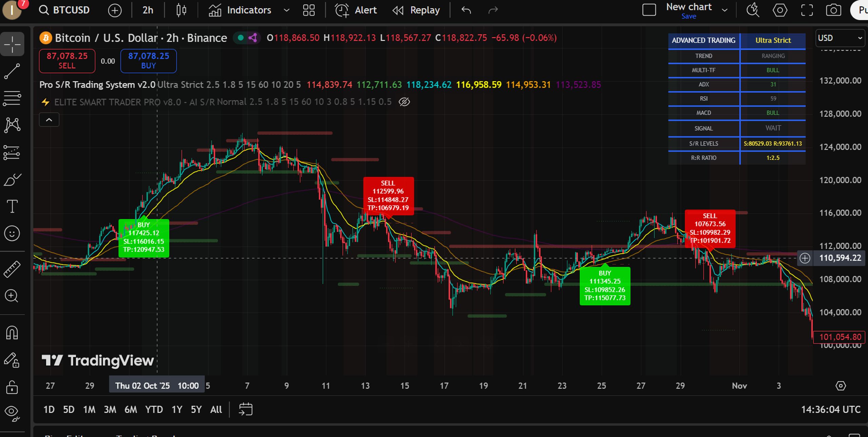Open timezone menu at 14:36:04 UTC
The width and height of the screenshot is (868, 437).
point(831,410)
